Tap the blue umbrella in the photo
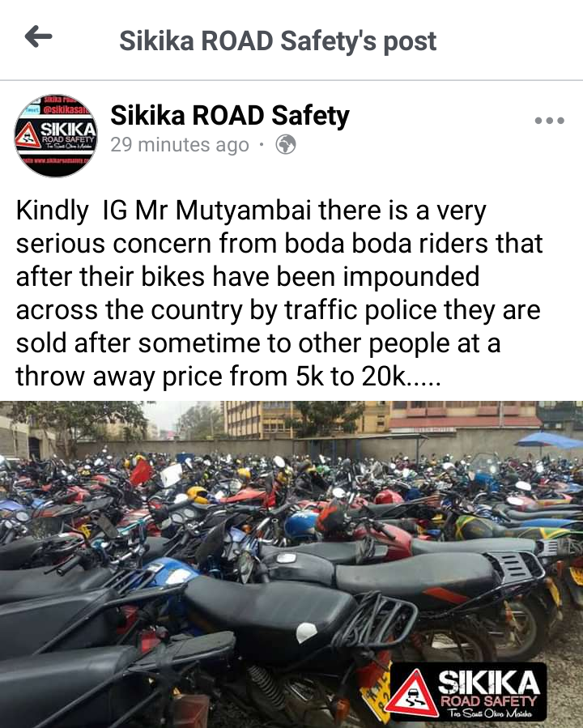 click(549, 441)
